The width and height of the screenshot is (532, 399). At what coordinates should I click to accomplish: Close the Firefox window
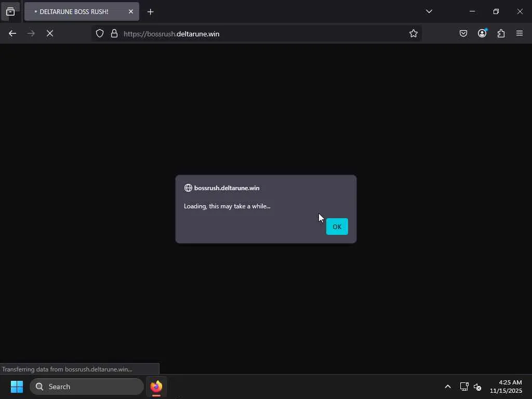[x=520, y=11]
